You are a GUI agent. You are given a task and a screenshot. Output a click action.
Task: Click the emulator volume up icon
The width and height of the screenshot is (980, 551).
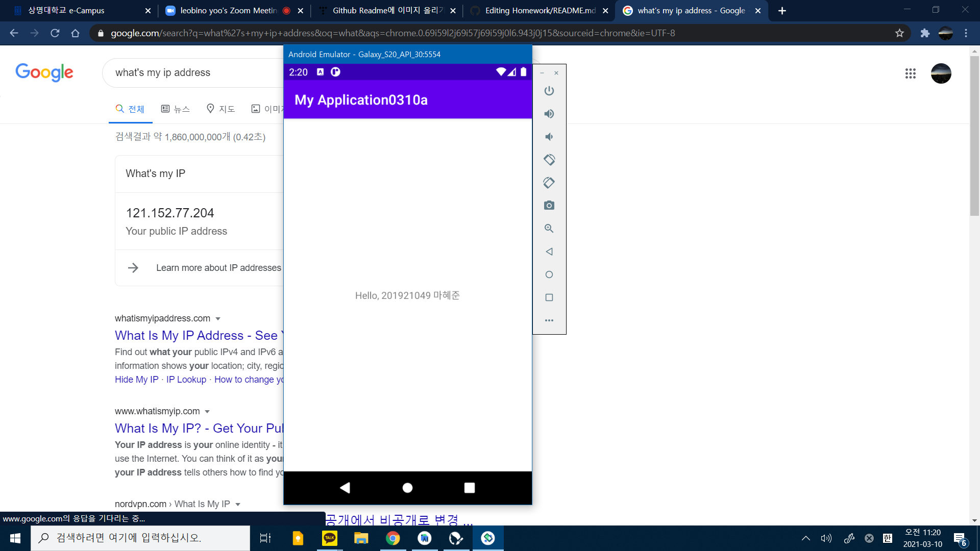click(549, 114)
